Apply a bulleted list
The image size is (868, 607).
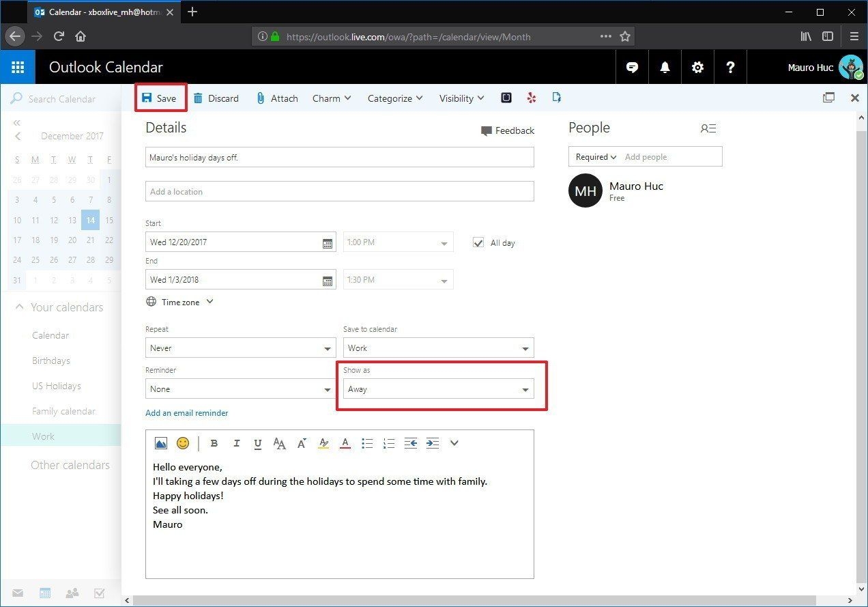367,443
